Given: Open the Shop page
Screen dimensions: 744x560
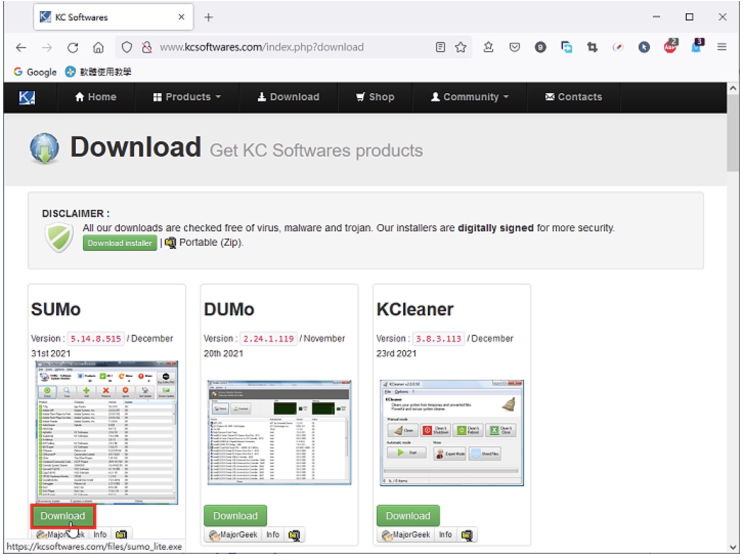Looking at the screenshot, I should tap(375, 97).
